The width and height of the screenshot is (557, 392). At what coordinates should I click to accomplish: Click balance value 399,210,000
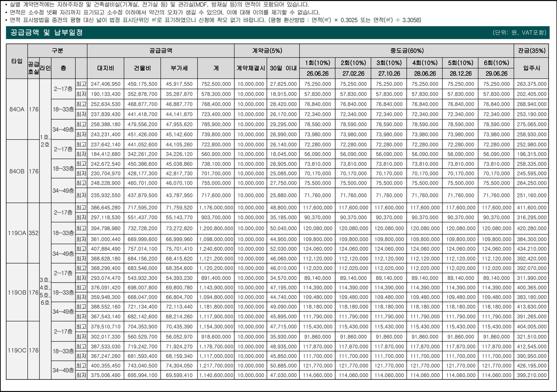(532, 376)
